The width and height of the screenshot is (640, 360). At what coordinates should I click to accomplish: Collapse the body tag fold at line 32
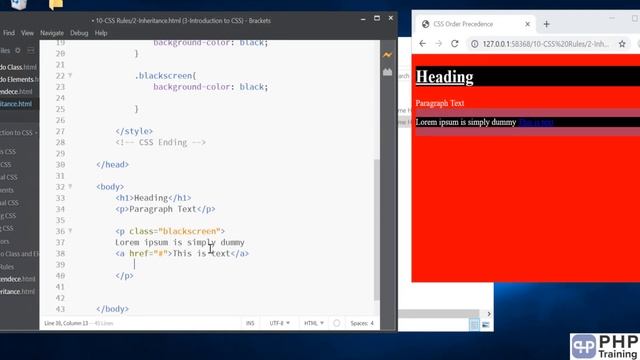coord(70,187)
